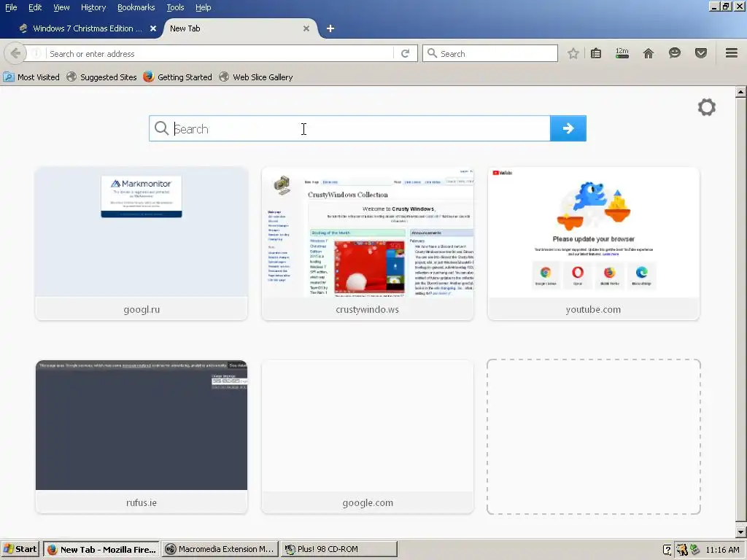Click the search magnifier icon in toolbar Search box
This screenshot has width=747, height=560.
pos(432,52)
